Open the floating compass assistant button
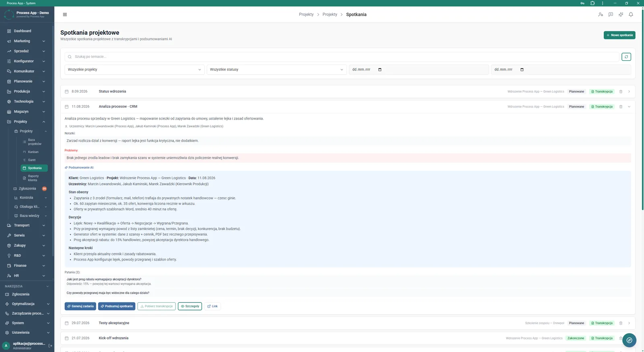The image size is (644, 352). click(x=629, y=340)
